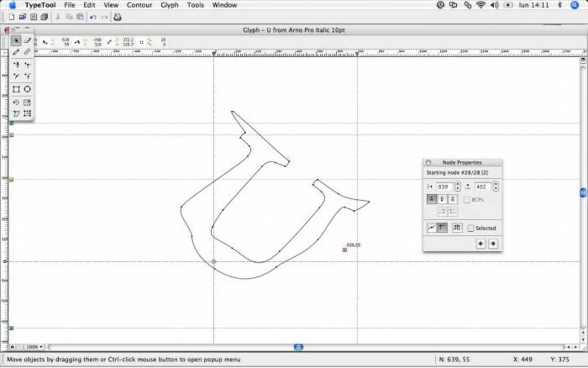Toggle the third node alignment button
This screenshot has height=368, width=588.
(x=453, y=199)
